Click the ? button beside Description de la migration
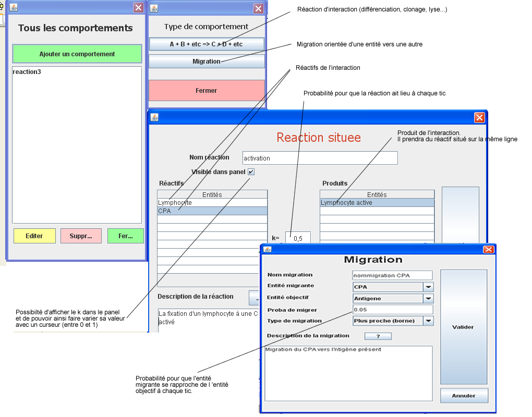532x417 pixels. click(378, 336)
